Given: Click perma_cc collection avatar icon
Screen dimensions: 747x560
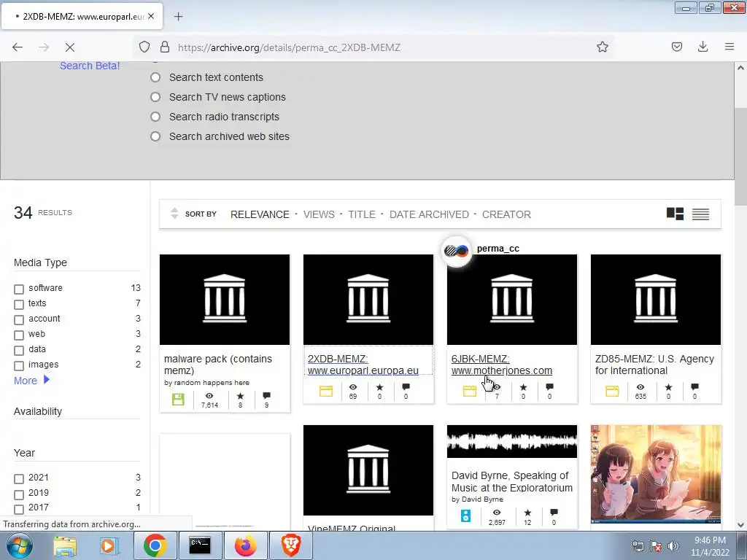Looking at the screenshot, I should (x=456, y=251).
